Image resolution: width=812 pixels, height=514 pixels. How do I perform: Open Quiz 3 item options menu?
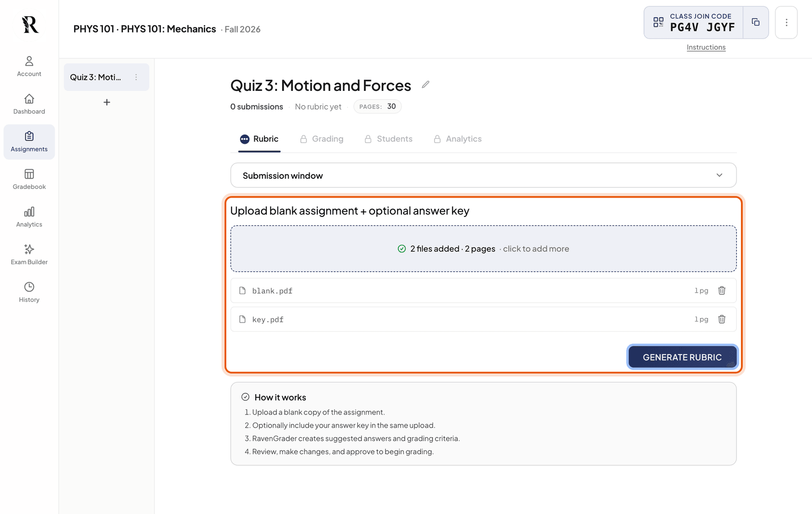pos(136,77)
